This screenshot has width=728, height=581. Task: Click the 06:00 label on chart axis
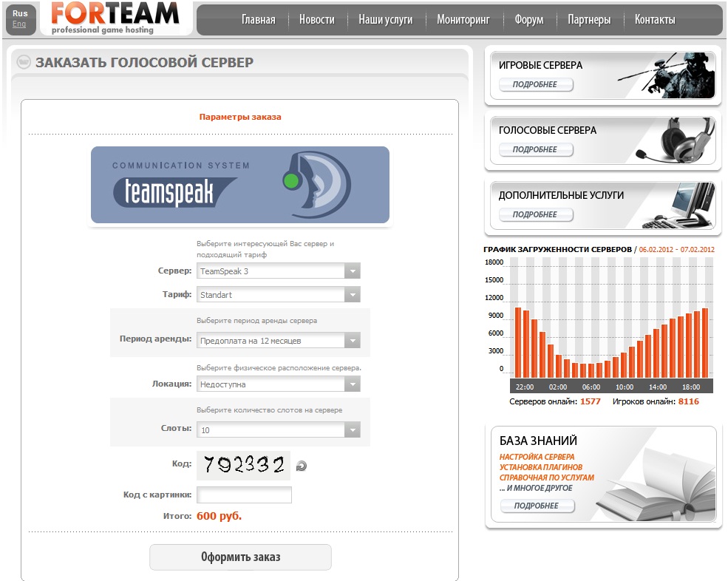click(x=591, y=387)
